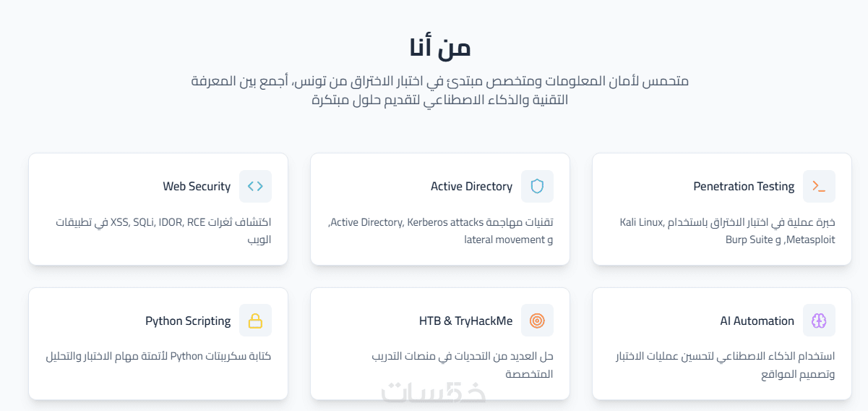
Task: Open the Python Scripting card title
Action: coord(188,321)
